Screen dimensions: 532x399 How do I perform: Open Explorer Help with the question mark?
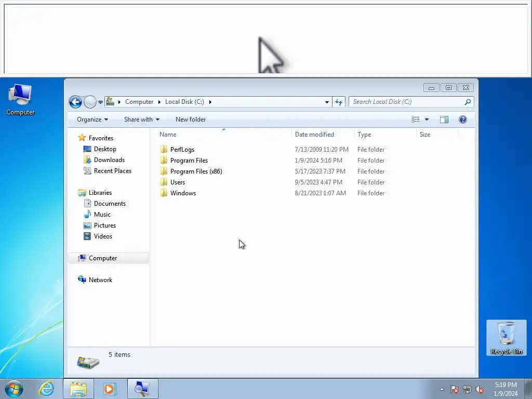coord(462,119)
